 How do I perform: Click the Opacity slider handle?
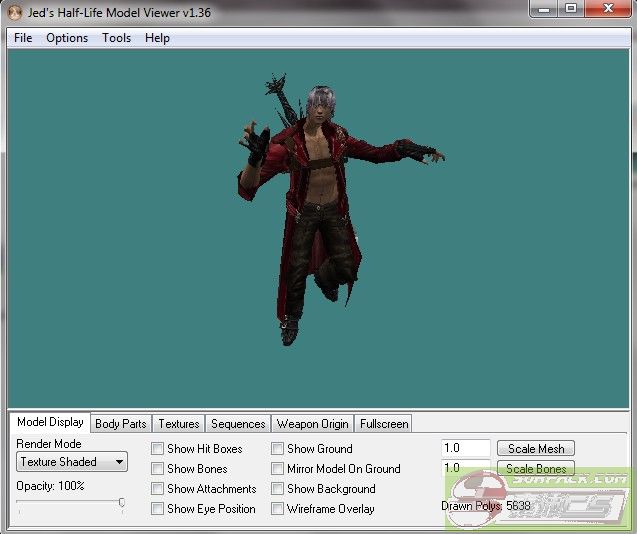[x=121, y=503]
